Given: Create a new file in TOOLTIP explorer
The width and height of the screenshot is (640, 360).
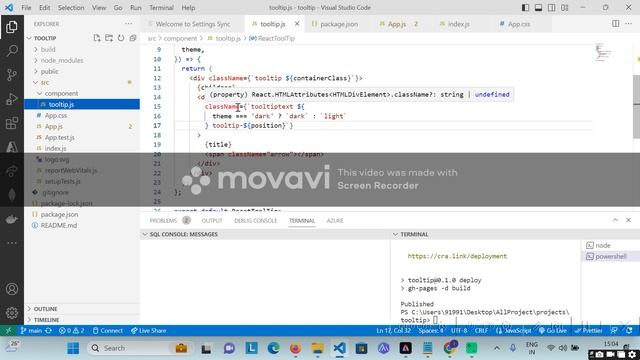Looking at the screenshot, I should tap(97, 38).
